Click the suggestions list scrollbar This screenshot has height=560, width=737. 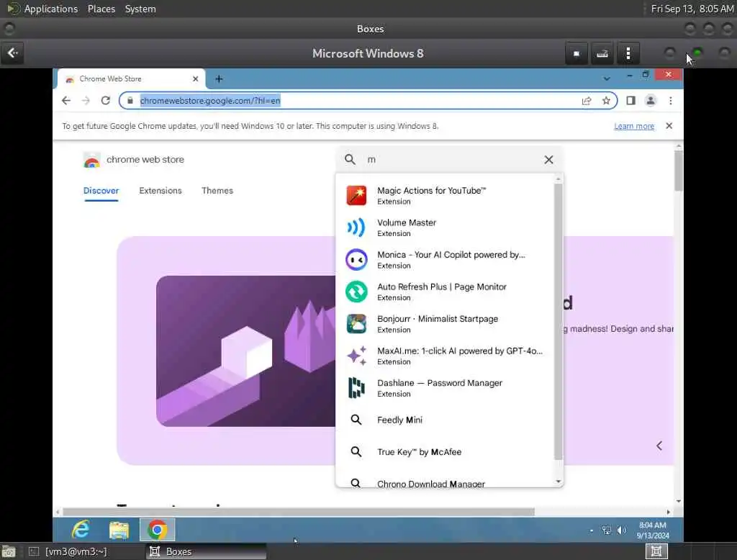pyautogui.click(x=558, y=322)
